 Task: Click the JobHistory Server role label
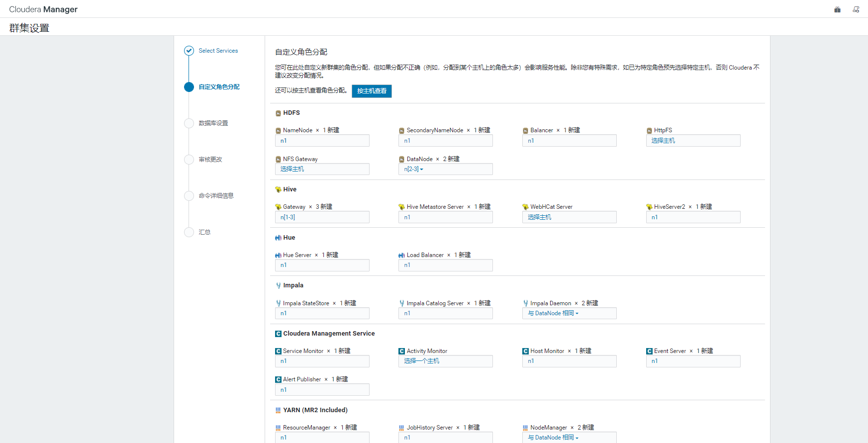pos(430,428)
